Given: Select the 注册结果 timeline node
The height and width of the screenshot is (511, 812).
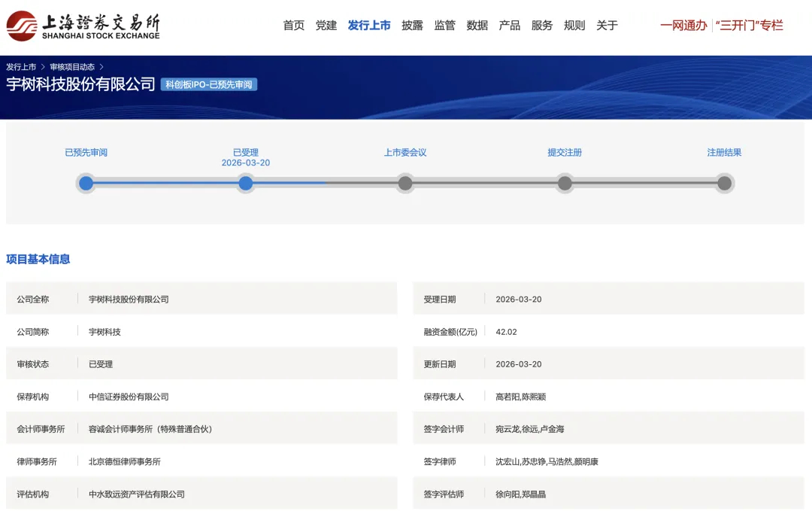Looking at the screenshot, I should tap(724, 183).
